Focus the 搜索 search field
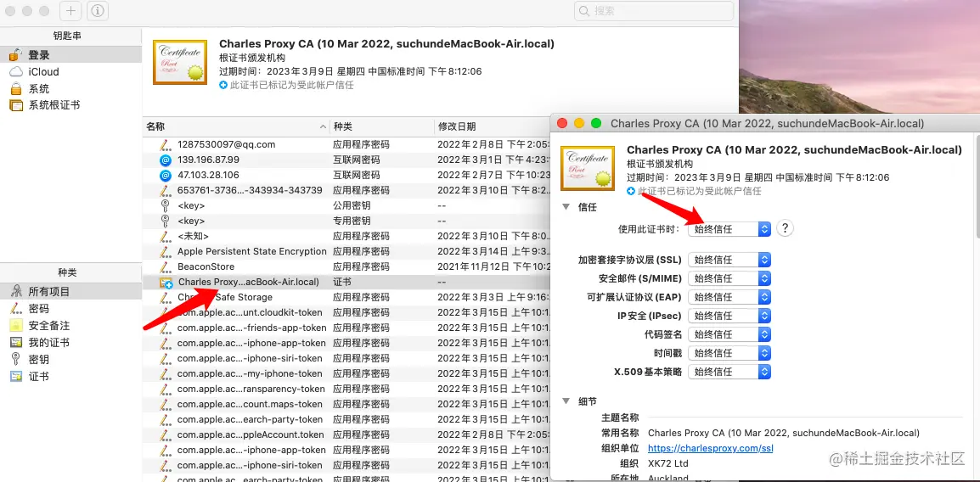Viewport: 980px width, 482px height. coord(654,11)
